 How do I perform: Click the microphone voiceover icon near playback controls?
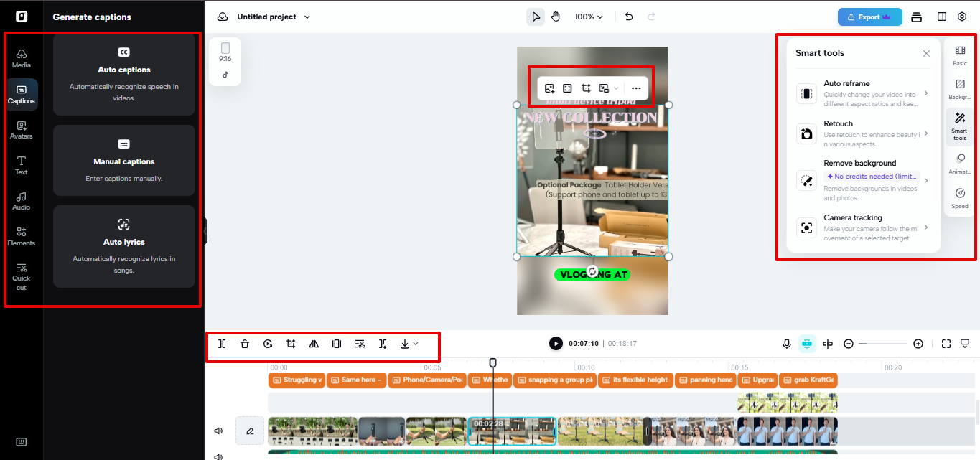[786, 343]
